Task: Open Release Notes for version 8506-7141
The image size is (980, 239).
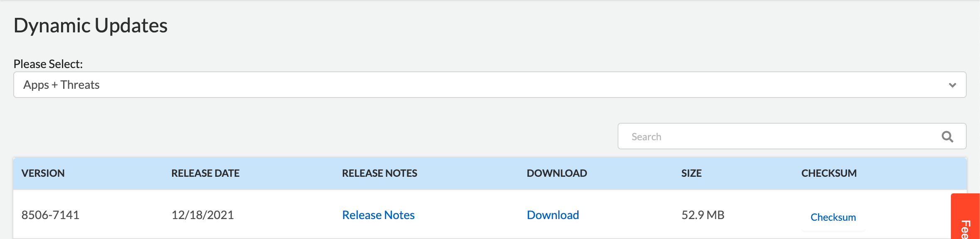Action: point(378,215)
